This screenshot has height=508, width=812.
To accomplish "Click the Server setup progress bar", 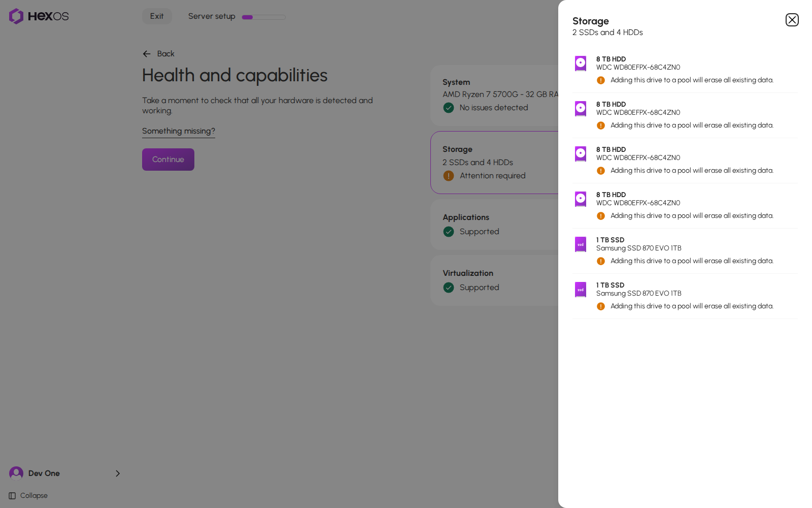I will coord(263,17).
